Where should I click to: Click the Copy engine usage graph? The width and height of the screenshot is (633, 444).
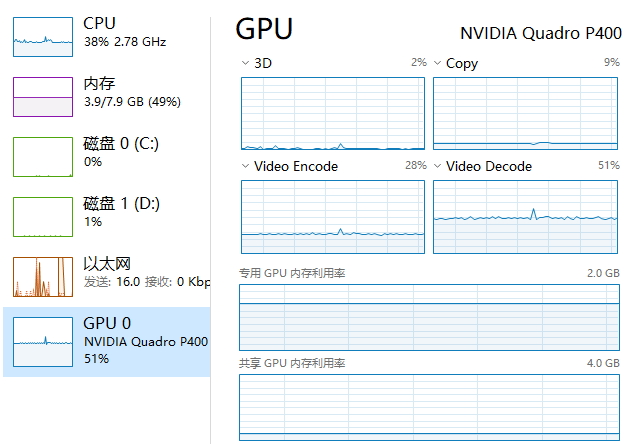(526, 113)
